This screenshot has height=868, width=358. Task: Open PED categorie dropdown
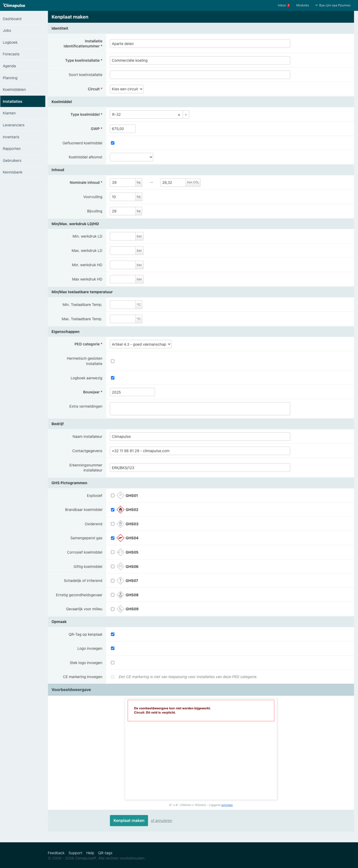(x=141, y=344)
